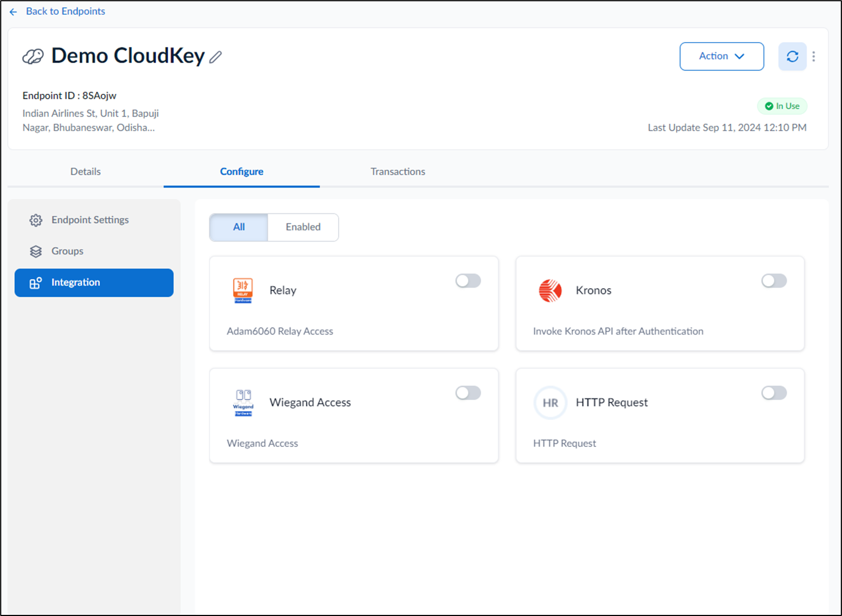Go back via the Back to Endpoints link
This screenshot has height=616, width=842.
66,11
